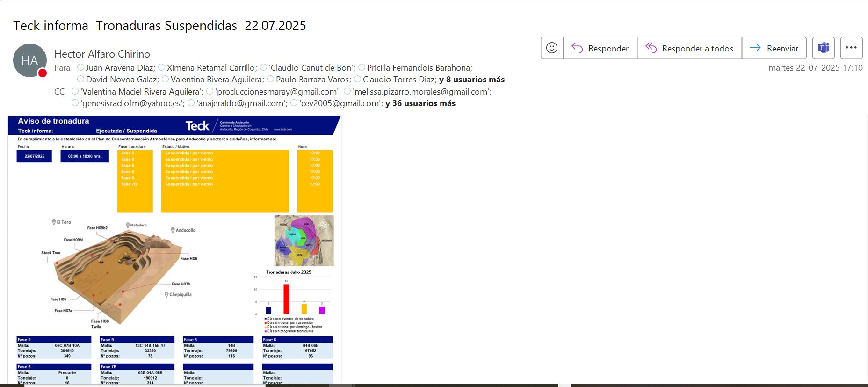The width and height of the screenshot is (868, 387).
Task: Select recipient Juan Aravena Diaz
Action: click(x=120, y=68)
